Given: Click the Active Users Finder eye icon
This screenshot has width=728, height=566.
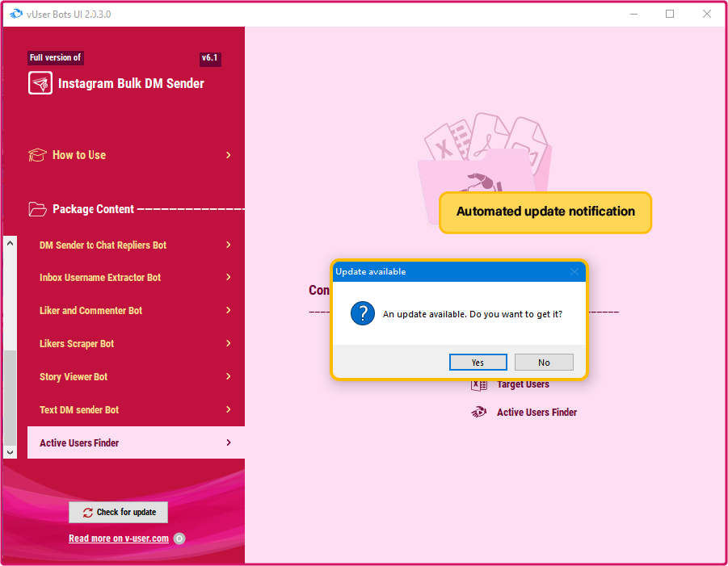Looking at the screenshot, I should tap(478, 412).
